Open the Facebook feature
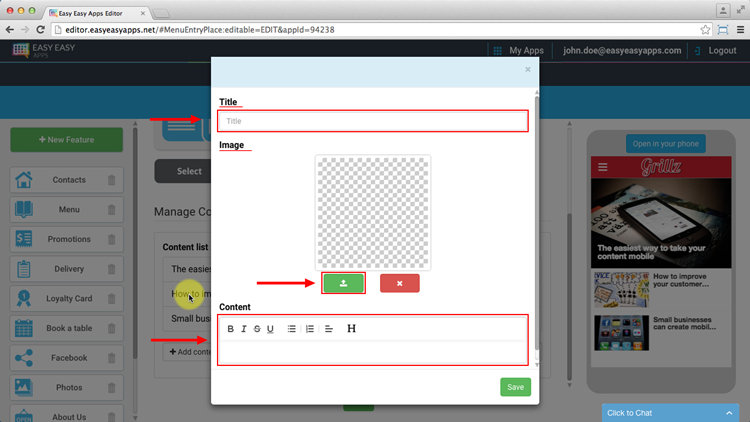Viewport: 750px width, 422px height. click(x=66, y=358)
